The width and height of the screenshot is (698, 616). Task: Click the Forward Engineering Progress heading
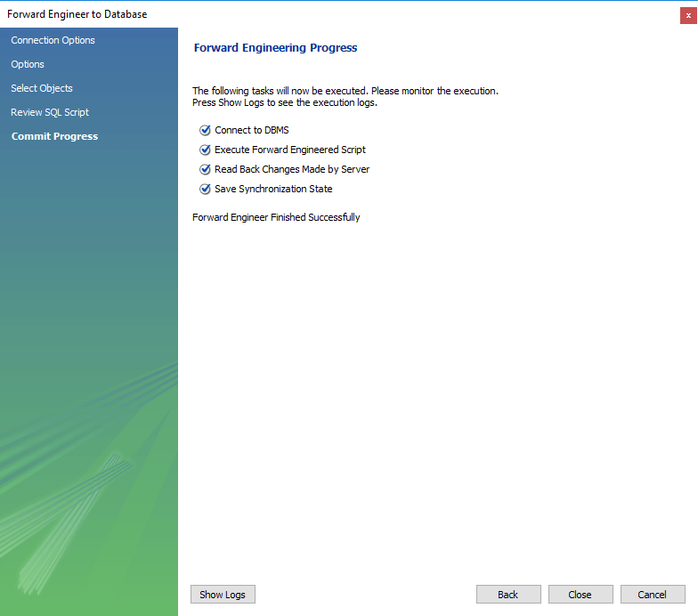coord(275,48)
